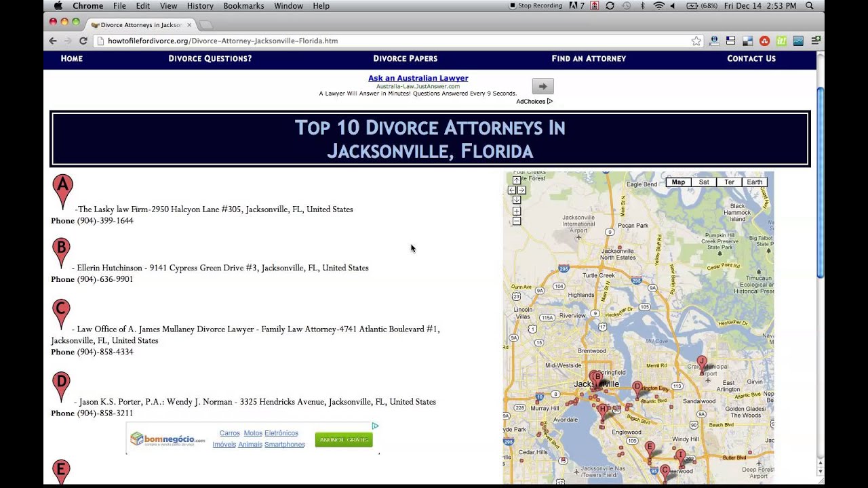This screenshot has height=488, width=868.
Task: Switch map to Ter terrain view
Action: click(729, 182)
